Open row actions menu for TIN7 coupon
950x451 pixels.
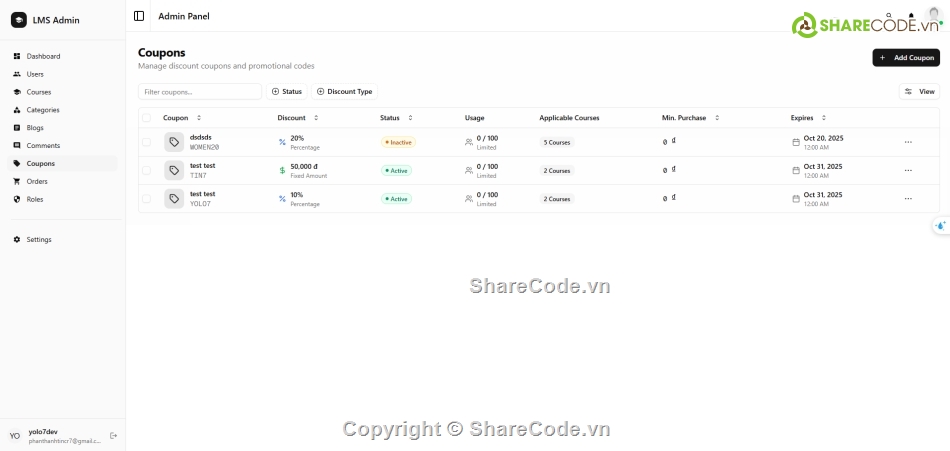coord(908,170)
